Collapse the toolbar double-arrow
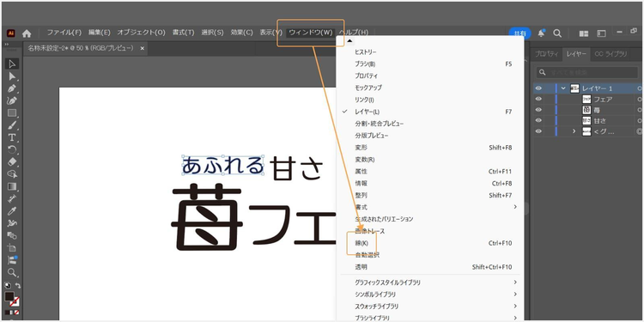The image size is (644, 322). (7, 44)
